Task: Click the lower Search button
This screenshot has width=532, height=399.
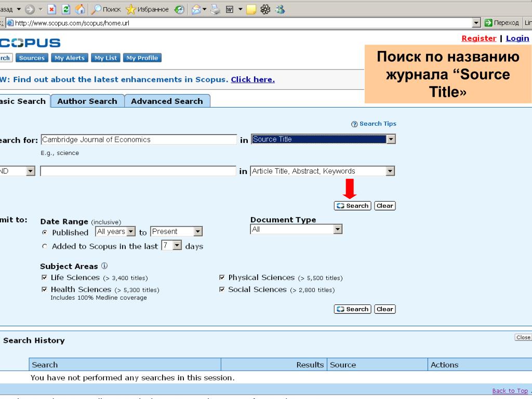Action: [x=353, y=309]
